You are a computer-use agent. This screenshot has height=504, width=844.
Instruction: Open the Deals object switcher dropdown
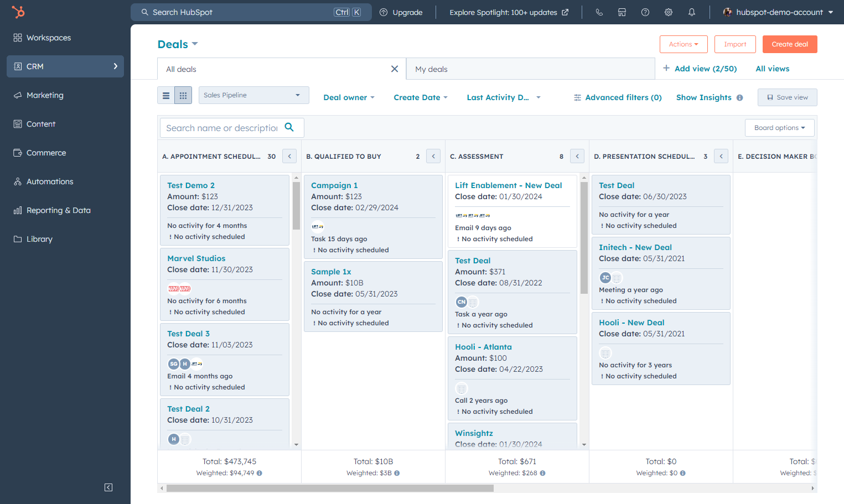point(178,44)
